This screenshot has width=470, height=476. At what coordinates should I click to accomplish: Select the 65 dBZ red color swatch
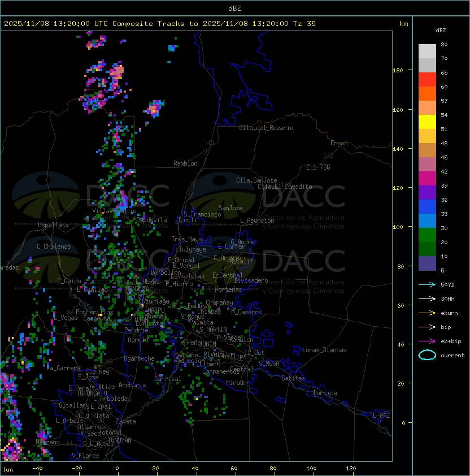427,80
